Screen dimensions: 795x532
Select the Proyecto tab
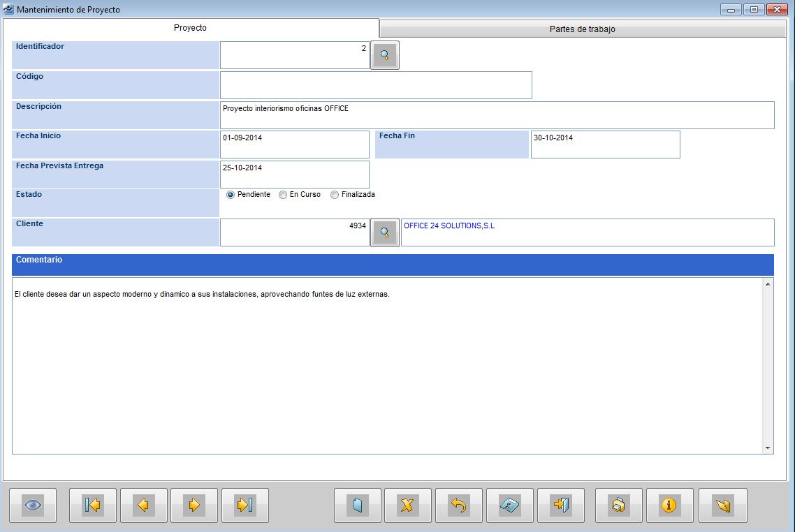pos(190,28)
